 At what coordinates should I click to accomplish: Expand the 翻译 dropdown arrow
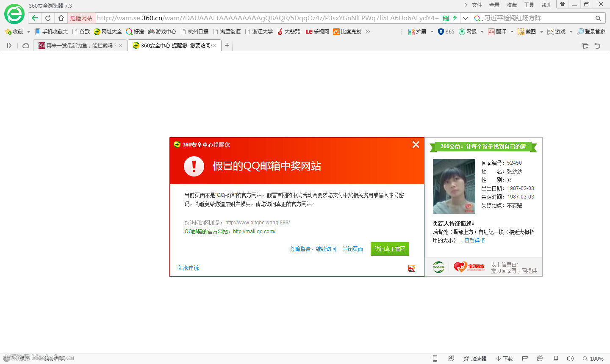tap(512, 32)
